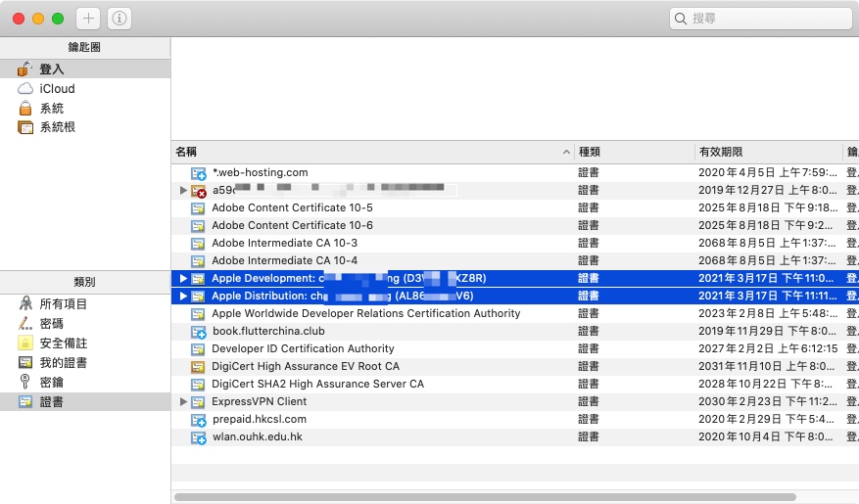Viewport: 859px width, 504px height.
Task: Click icon of wlan.ouhk.edu.hk certificate
Action: coord(198,437)
